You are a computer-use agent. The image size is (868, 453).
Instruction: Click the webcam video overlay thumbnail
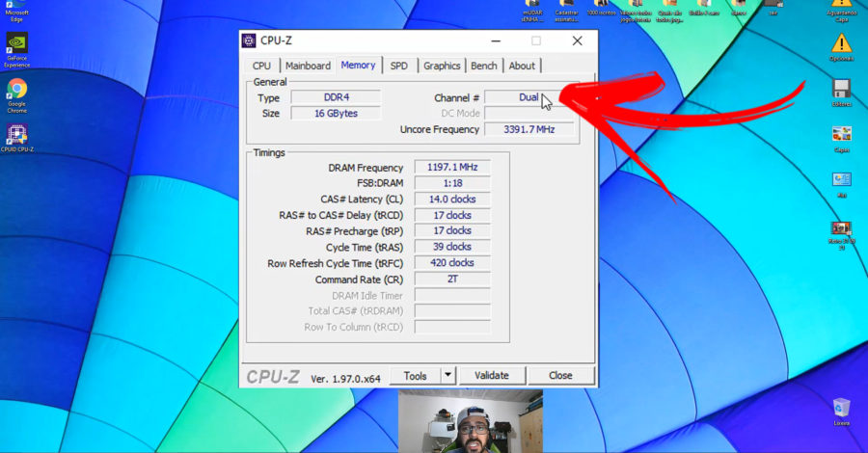click(x=471, y=421)
